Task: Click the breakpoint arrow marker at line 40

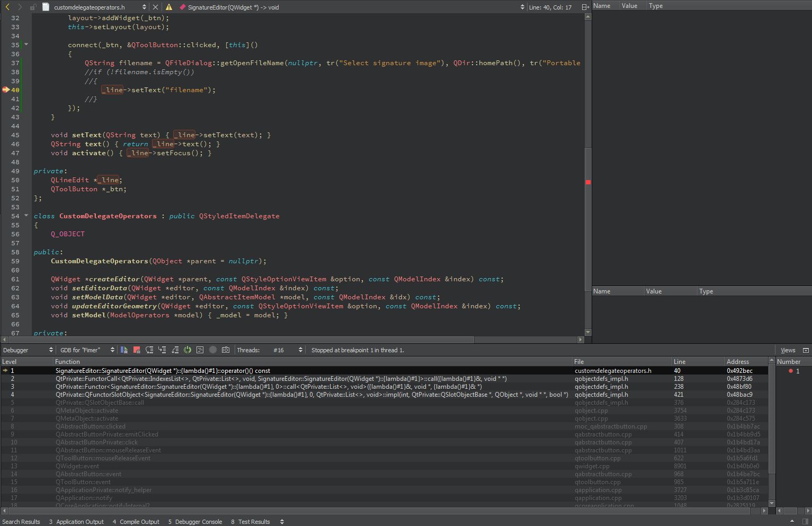Action: (x=6, y=90)
